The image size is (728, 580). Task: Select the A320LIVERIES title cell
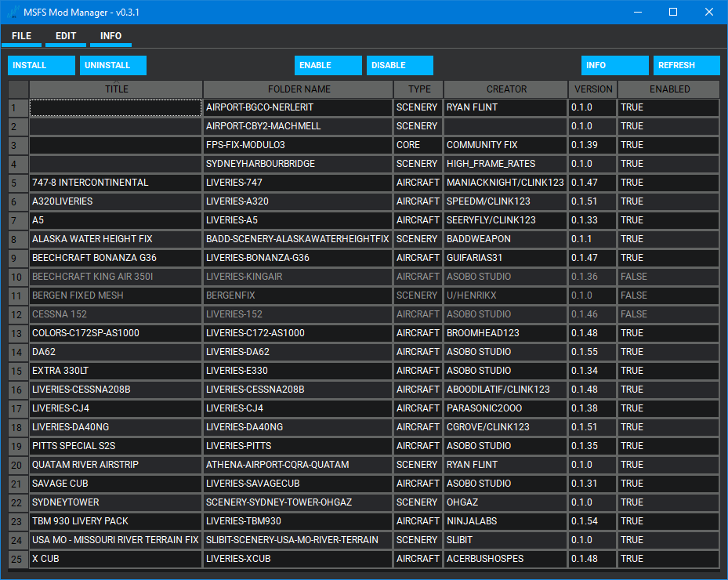point(116,201)
